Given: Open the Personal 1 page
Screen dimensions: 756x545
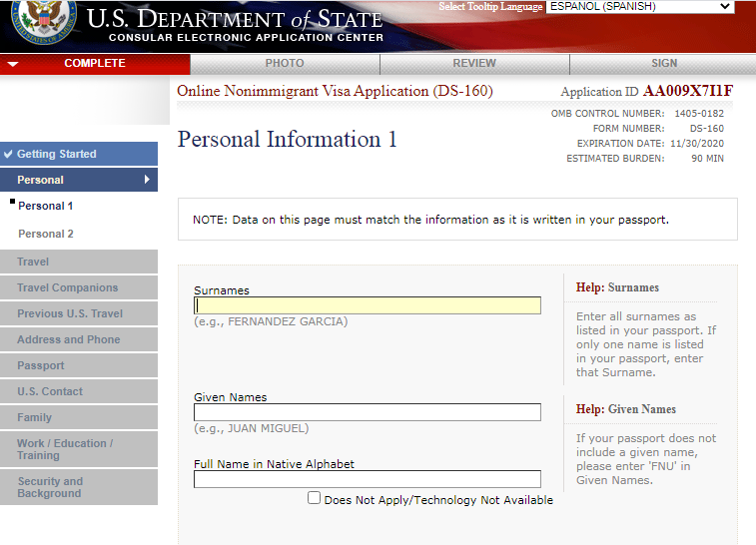Looking at the screenshot, I should (45, 206).
